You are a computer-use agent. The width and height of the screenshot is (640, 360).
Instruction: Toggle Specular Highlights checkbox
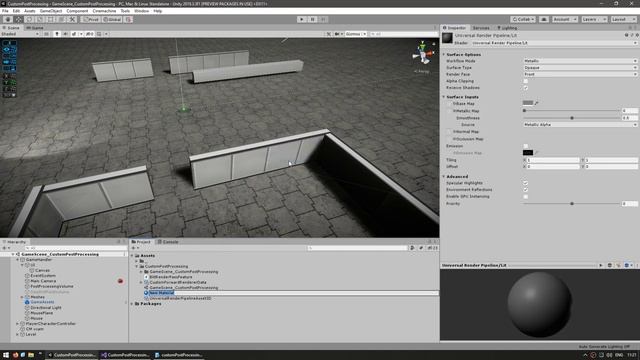[x=526, y=183]
